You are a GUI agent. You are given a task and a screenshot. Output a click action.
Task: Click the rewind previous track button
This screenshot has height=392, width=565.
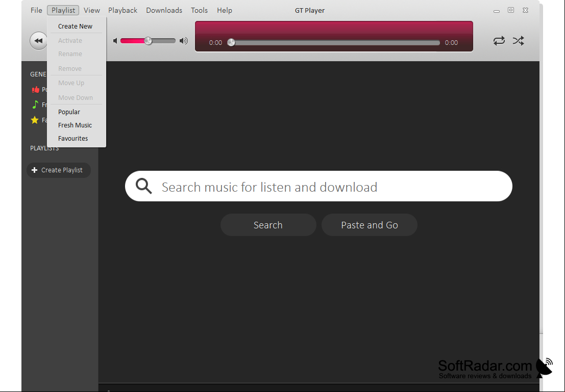pos(38,41)
